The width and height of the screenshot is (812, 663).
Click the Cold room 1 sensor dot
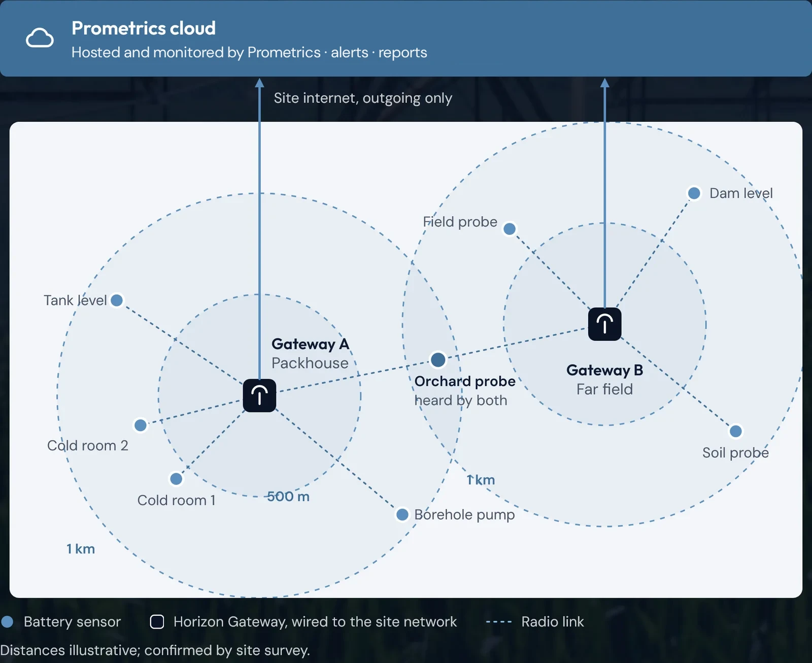click(x=176, y=479)
